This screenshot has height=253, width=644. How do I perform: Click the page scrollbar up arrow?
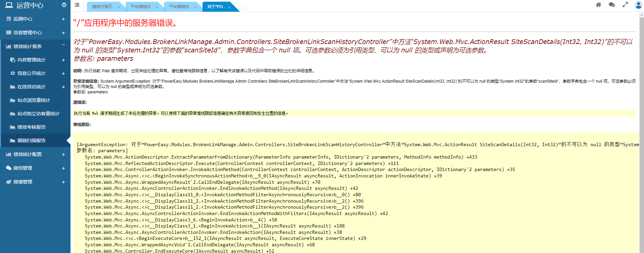[x=641, y=15]
